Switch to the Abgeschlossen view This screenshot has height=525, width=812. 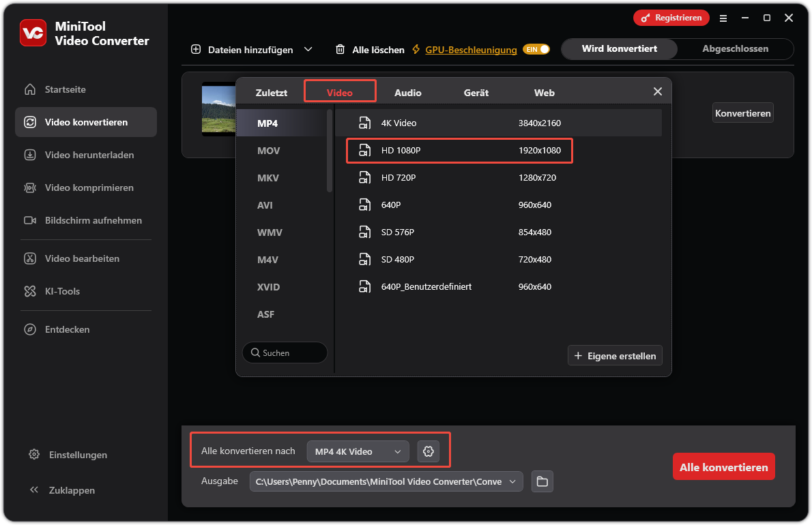736,48
